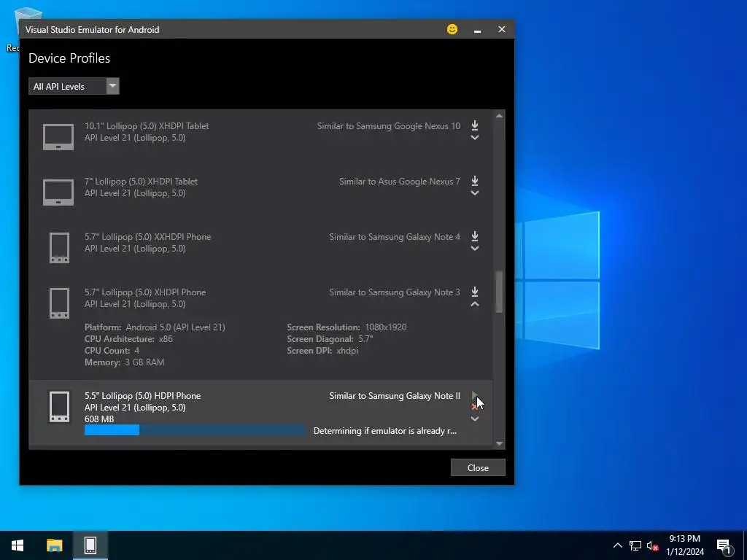Click 'Similar to Samsung Google Nexus 10' text
This screenshot has height=560, width=747.
tap(389, 125)
